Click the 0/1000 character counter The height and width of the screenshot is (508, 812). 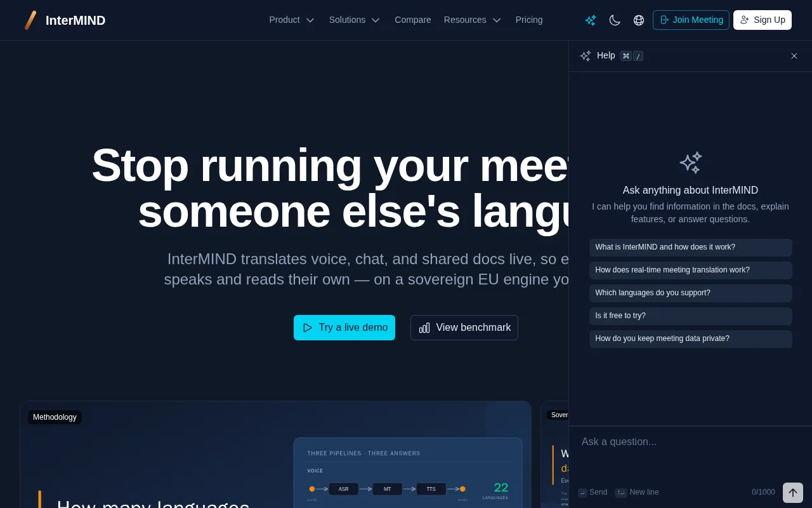(x=763, y=492)
